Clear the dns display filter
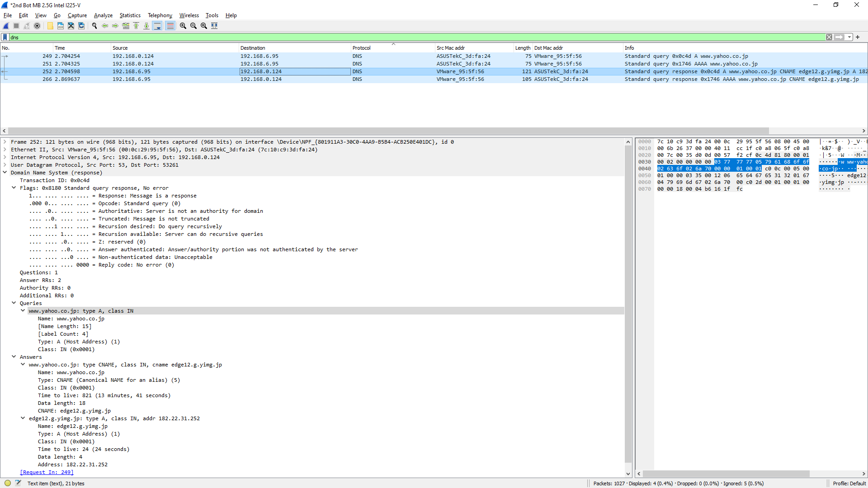 [829, 37]
